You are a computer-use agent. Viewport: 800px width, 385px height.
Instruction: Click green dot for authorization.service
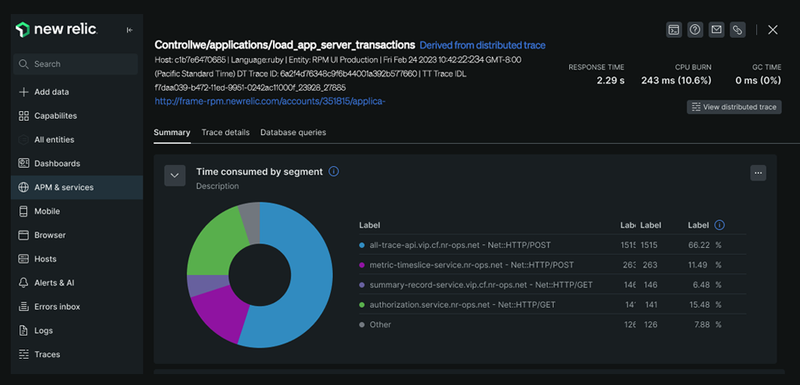click(x=362, y=305)
